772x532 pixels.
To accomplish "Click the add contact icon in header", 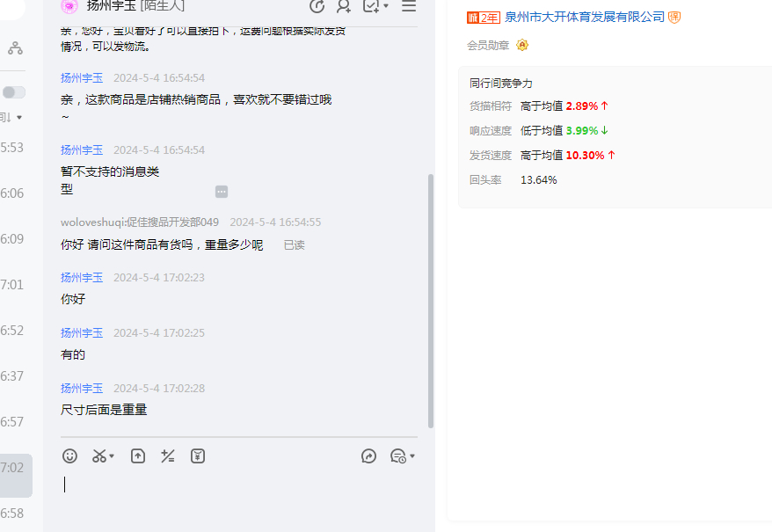I will coord(344,6).
